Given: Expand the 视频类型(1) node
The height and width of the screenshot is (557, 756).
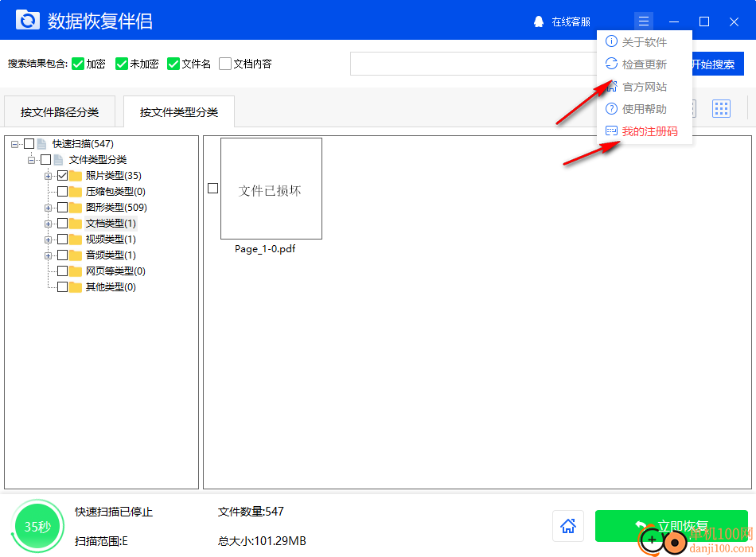Looking at the screenshot, I should pyautogui.click(x=48, y=240).
